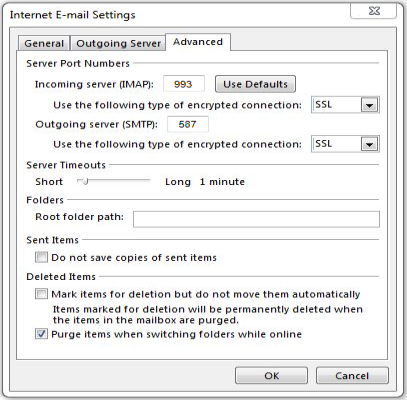Screen dimensions: 407x400
Task: Switch to the General tab
Action: (x=44, y=43)
